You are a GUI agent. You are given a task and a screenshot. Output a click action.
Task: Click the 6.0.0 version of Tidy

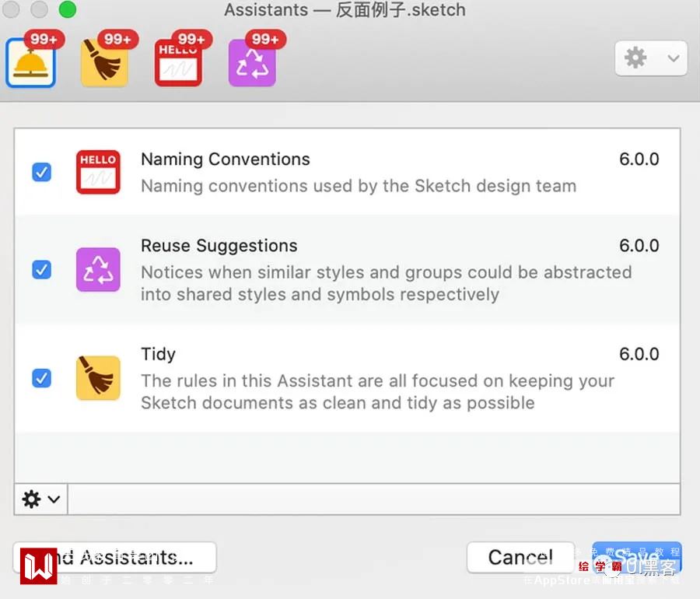click(x=639, y=355)
